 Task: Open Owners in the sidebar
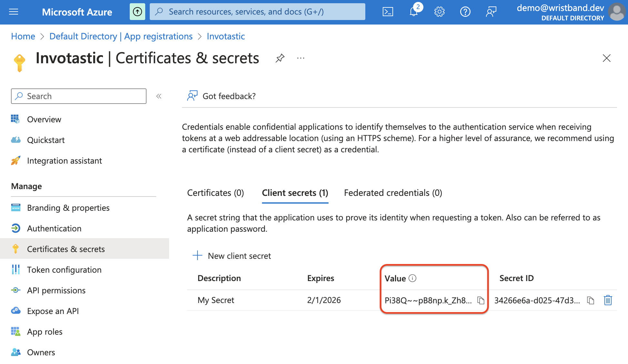click(41, 352)
